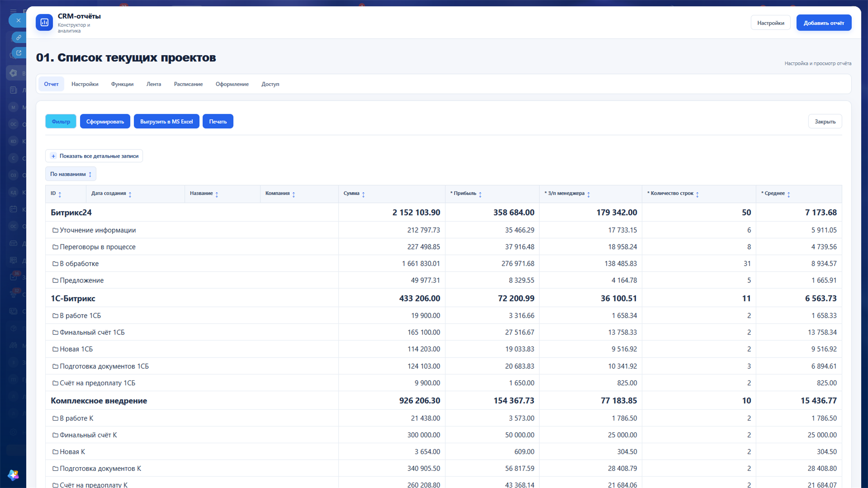This screenshot has width=868, height=488.
Task: Sort by Количество строк arrow icon
Action: [697, 194]
